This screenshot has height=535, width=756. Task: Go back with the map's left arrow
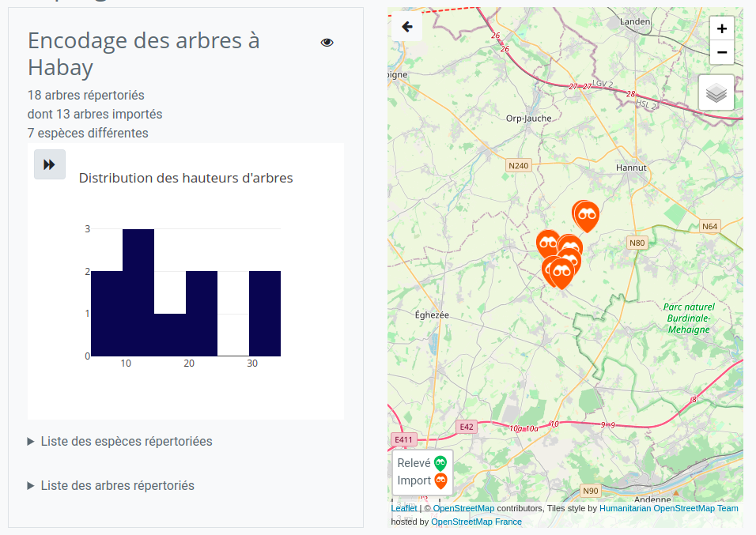tap(407, 27)
